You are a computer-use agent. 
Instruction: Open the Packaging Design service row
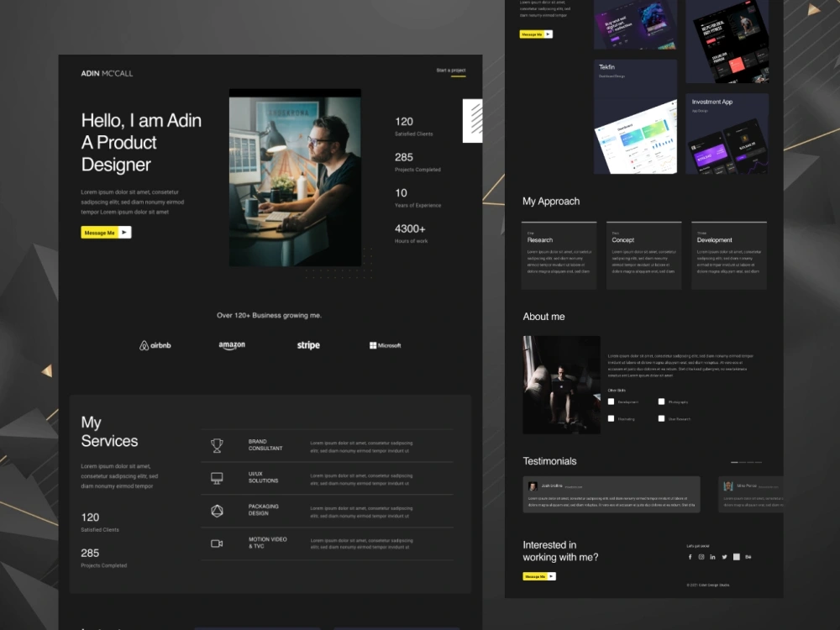point(327,511)
